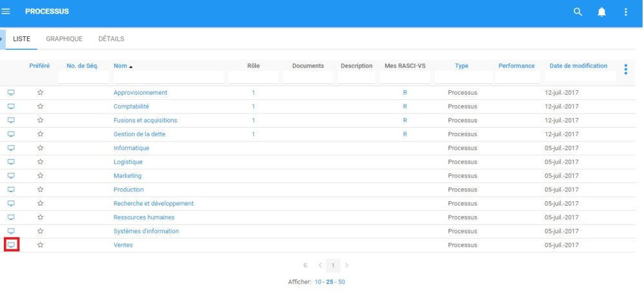Show 10 items per page
This screenshot has width=644, height=294.
(318, 282)
